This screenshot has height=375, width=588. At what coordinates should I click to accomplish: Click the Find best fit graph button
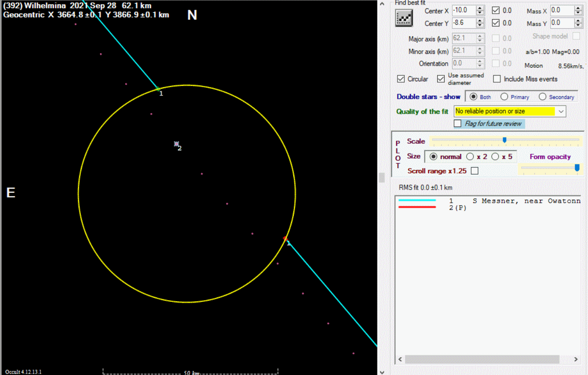pyautogui.click(x=404, y=17)
